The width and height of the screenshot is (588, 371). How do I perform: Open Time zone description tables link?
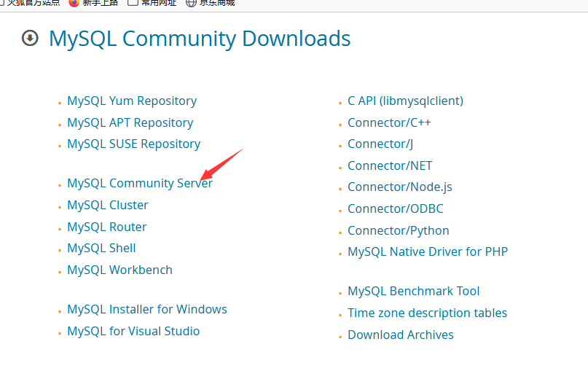(427, 313)
